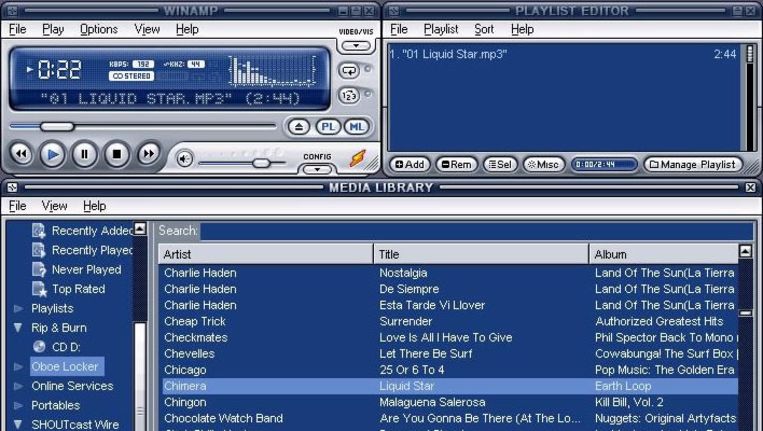The height and width of the screenshot is (431, 763).
Task: Collapse the SHOUTcast Wire node arrow
Action: coord(18,425)
